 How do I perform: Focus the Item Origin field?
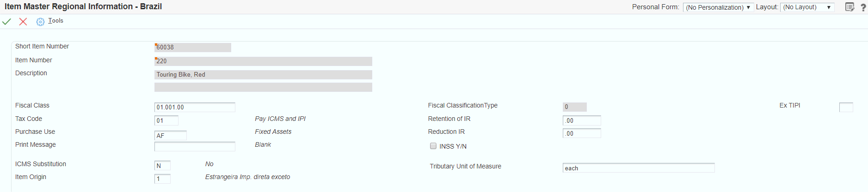point(162,179)
